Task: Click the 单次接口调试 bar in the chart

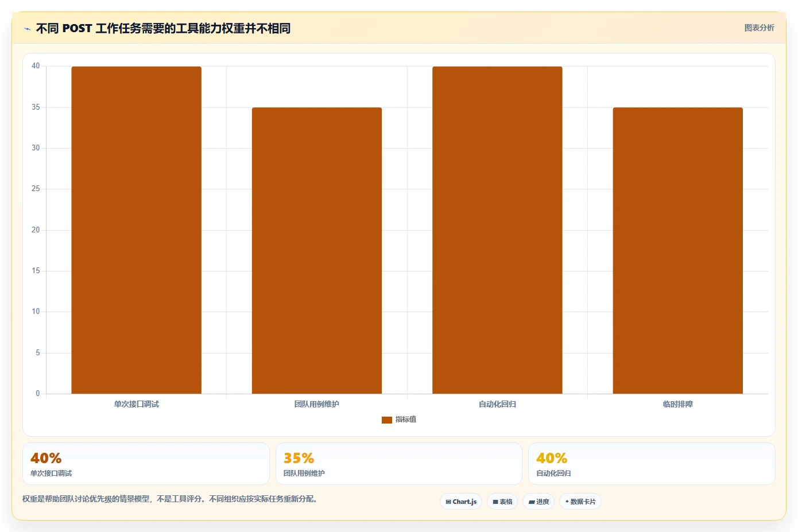Action: coord(136,230)
